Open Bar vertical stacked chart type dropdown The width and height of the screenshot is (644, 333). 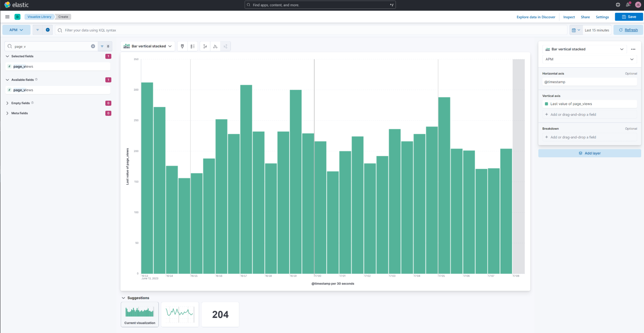(x=148, y=46)
